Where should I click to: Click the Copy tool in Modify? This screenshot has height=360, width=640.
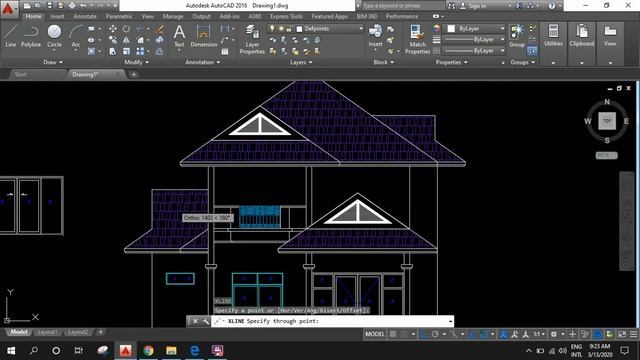[113, 40]
